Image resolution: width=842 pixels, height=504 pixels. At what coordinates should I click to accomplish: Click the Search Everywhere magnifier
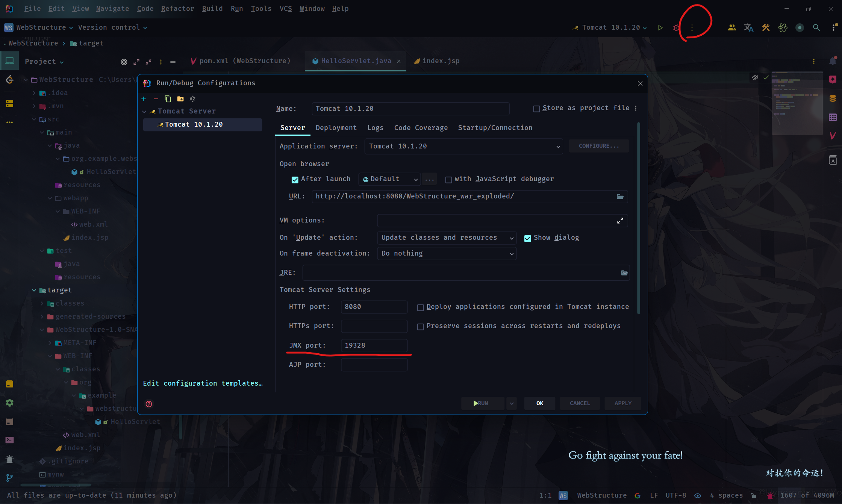click(816, 27)
